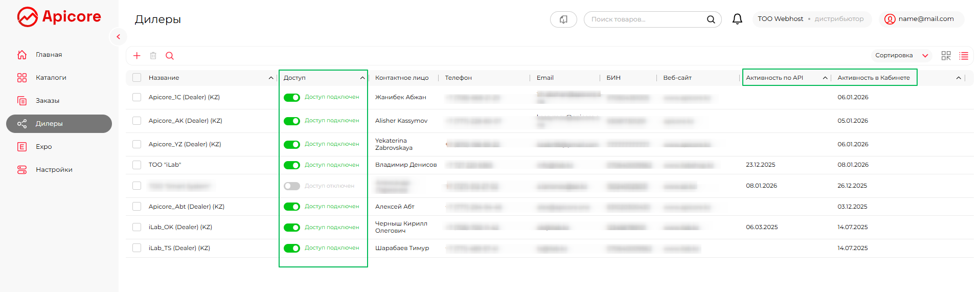Go to Заказы in the sidebar
This screenshot has width=980, height=292.
[x=47, y=101]
